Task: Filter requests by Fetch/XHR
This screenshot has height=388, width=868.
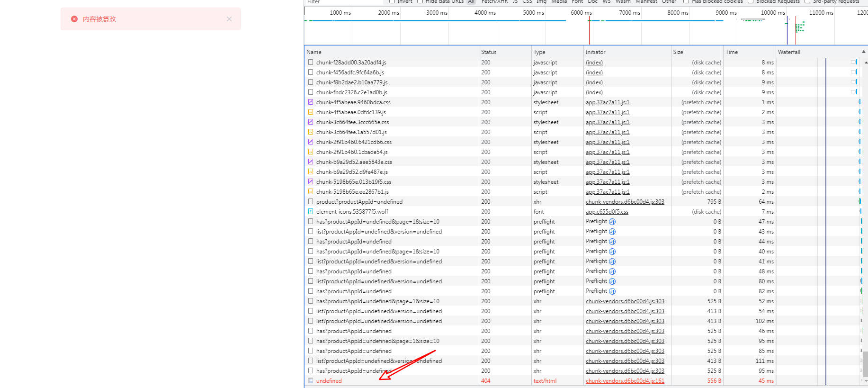Action: click(x=494, y=1)
